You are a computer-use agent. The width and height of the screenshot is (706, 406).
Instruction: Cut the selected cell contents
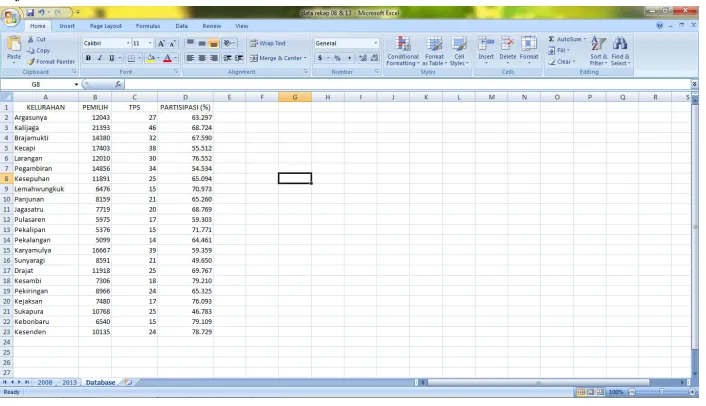pos(36,39)
